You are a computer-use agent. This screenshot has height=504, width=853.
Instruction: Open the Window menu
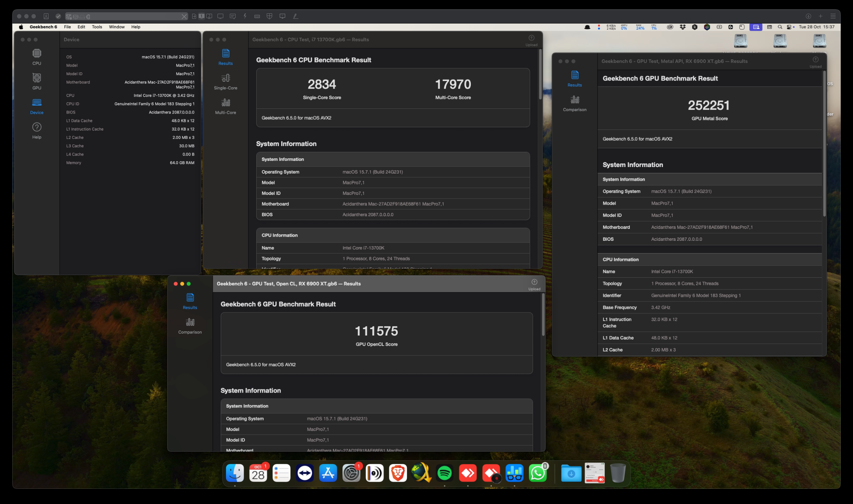117,27
